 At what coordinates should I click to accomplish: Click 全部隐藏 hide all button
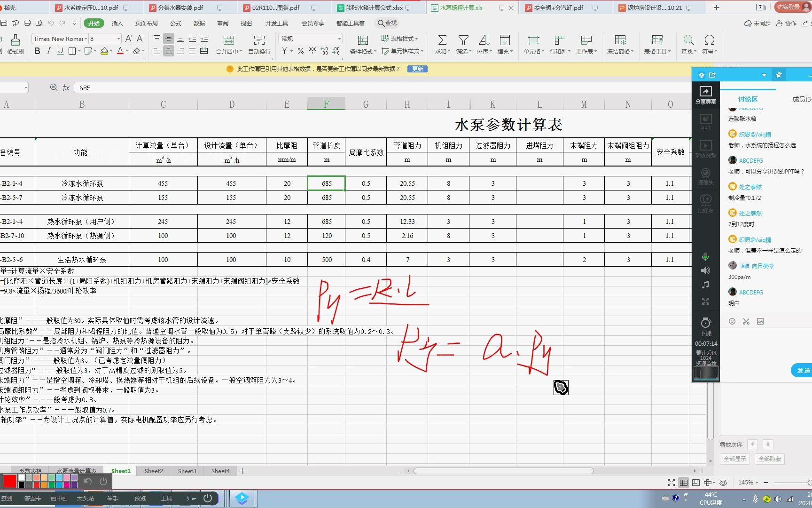(x=770, y=459)
